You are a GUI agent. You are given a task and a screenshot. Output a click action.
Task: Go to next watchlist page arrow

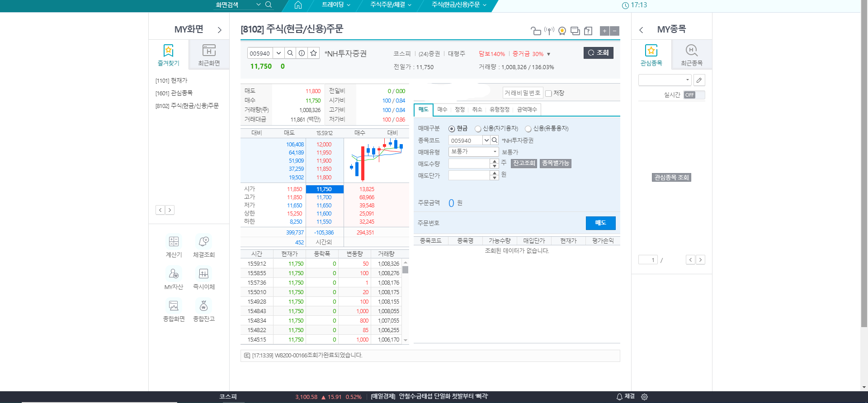700,260
